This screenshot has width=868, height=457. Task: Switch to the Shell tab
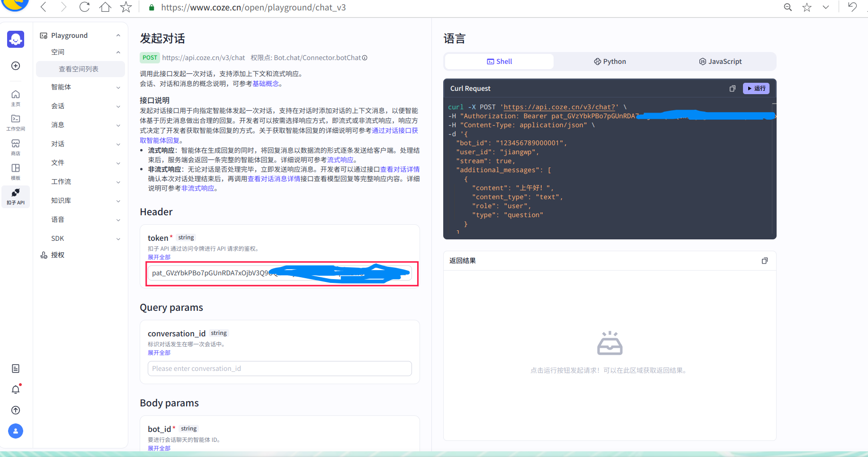point(499,62)
